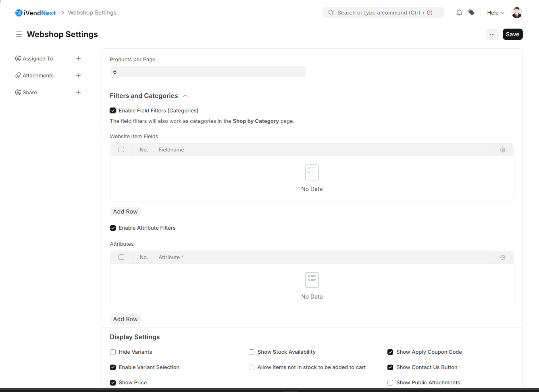The image size is (539, 392).
Task: Add Row to Website Item Fields table
Action: click(x=125, y=212)
